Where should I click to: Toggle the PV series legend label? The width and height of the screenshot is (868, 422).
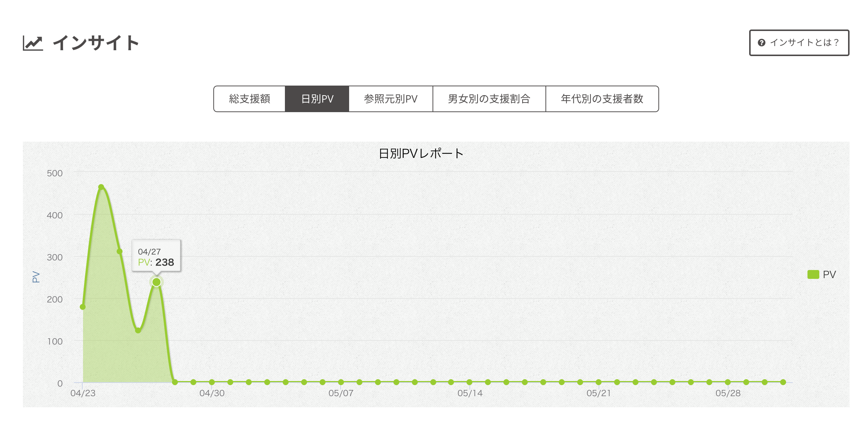829,274
